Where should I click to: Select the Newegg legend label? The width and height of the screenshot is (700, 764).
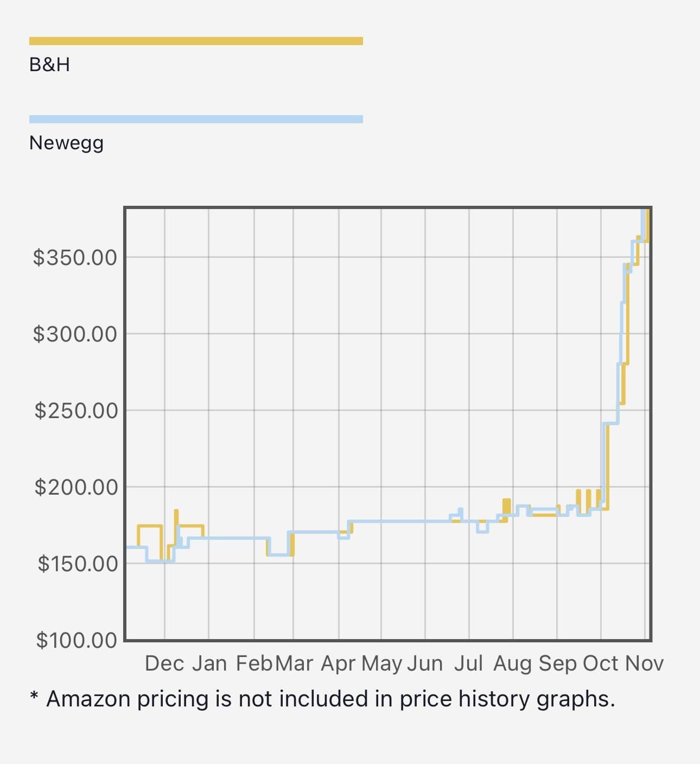[66, 143]
